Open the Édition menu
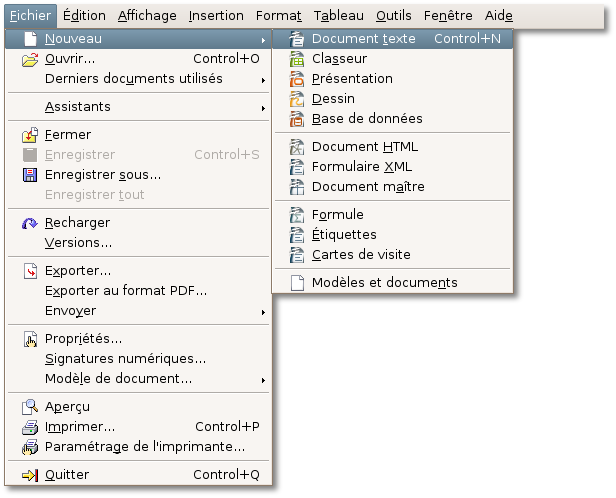Screen dimensions: 616x498 click(84, 16)
